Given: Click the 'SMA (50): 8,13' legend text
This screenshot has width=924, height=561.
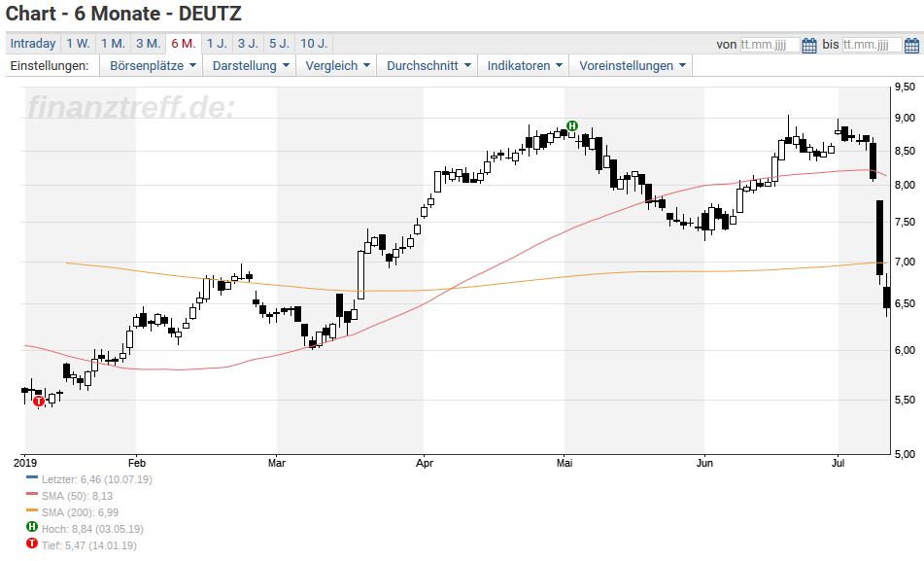Looking at the screenshot, I should pos(77,496).
